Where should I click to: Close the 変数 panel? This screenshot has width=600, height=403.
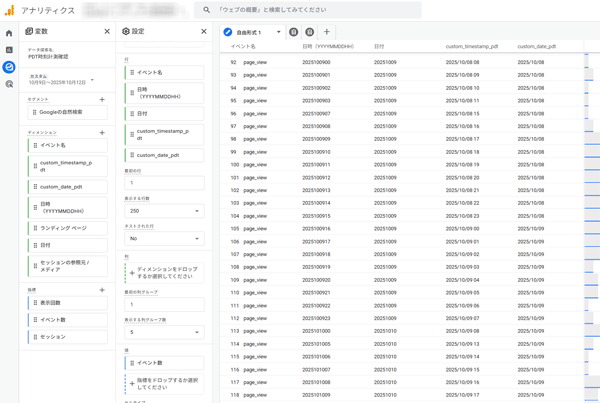(x=107, y=32)
